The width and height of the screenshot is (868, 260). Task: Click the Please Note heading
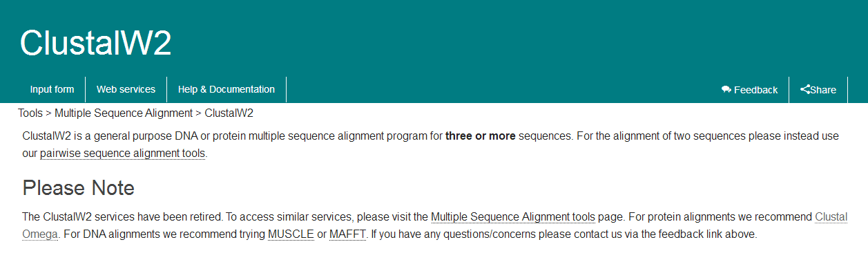(79, 188)
